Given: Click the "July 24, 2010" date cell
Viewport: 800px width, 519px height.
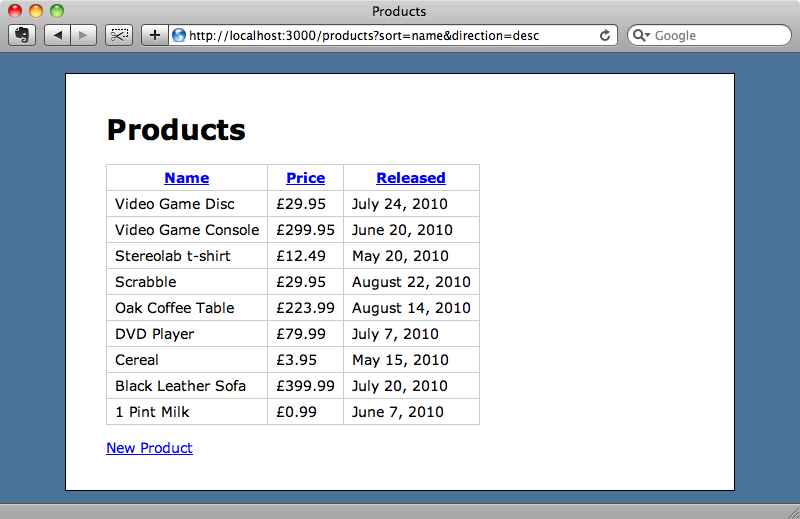Looking at the screenshot, I should [411, 204].
